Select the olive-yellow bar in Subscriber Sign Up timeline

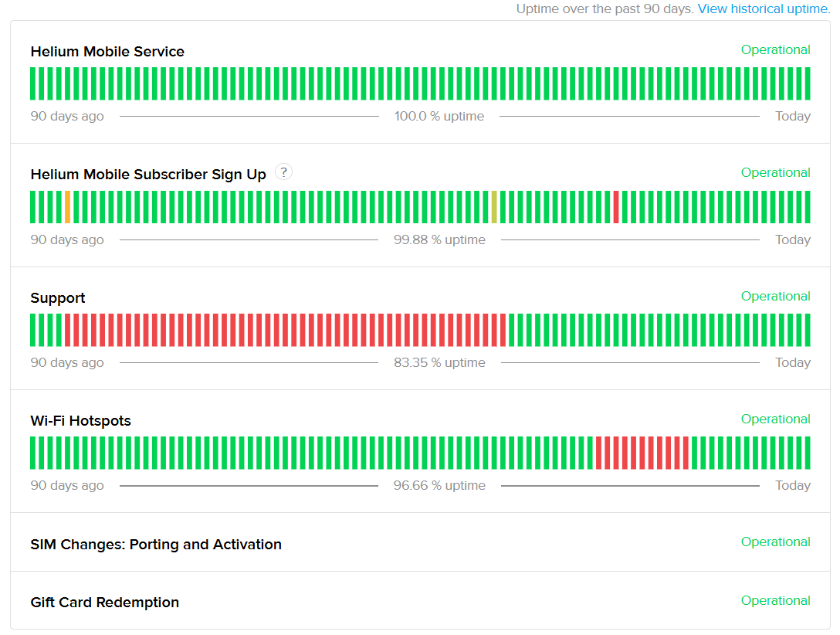pos(494,207)
